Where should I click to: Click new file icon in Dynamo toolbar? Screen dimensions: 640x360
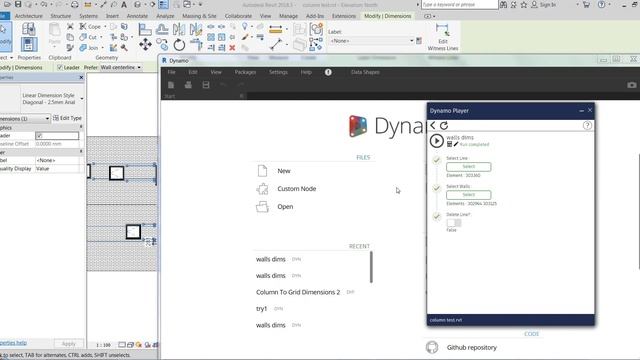point(171,85)
